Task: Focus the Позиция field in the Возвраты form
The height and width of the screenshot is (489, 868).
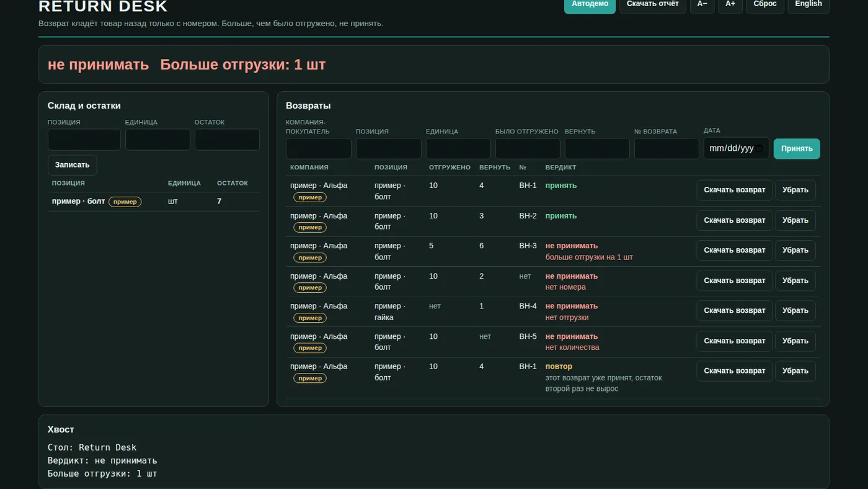Action: click(x=389, y=148)
